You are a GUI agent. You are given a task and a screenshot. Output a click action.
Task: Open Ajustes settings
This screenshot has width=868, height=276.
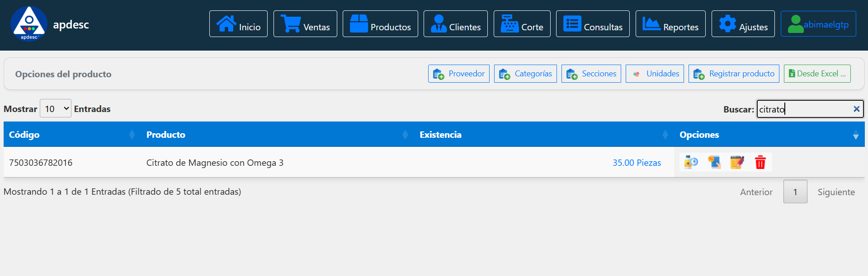pos(743,24)
